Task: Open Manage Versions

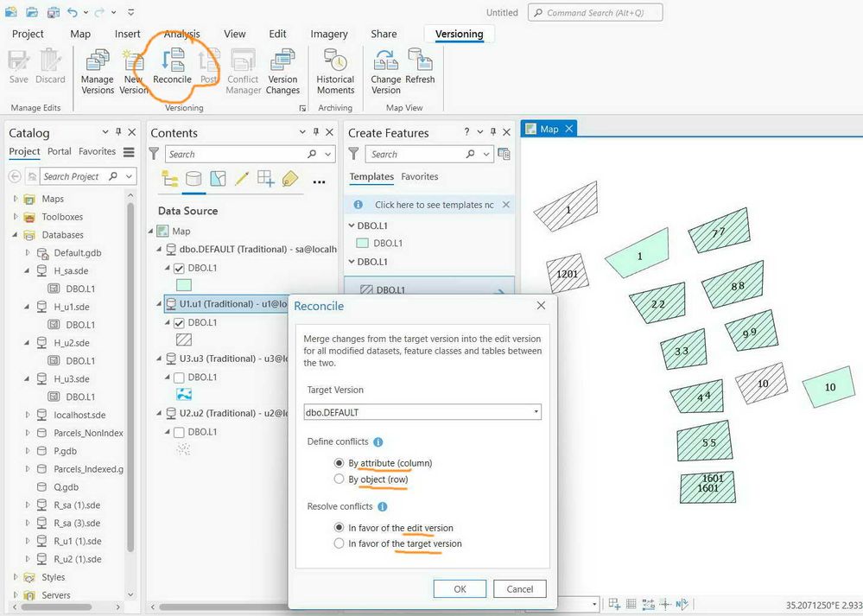Action: pos(98,72)
